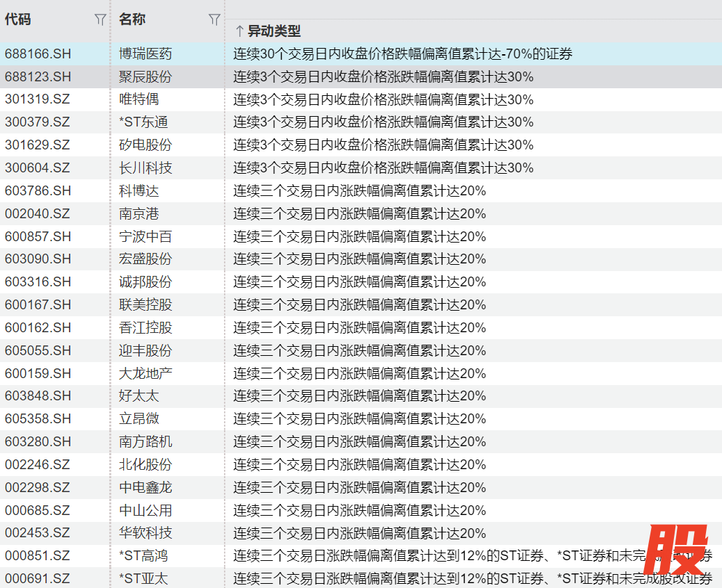Select stock code 605358.SH

38,419
